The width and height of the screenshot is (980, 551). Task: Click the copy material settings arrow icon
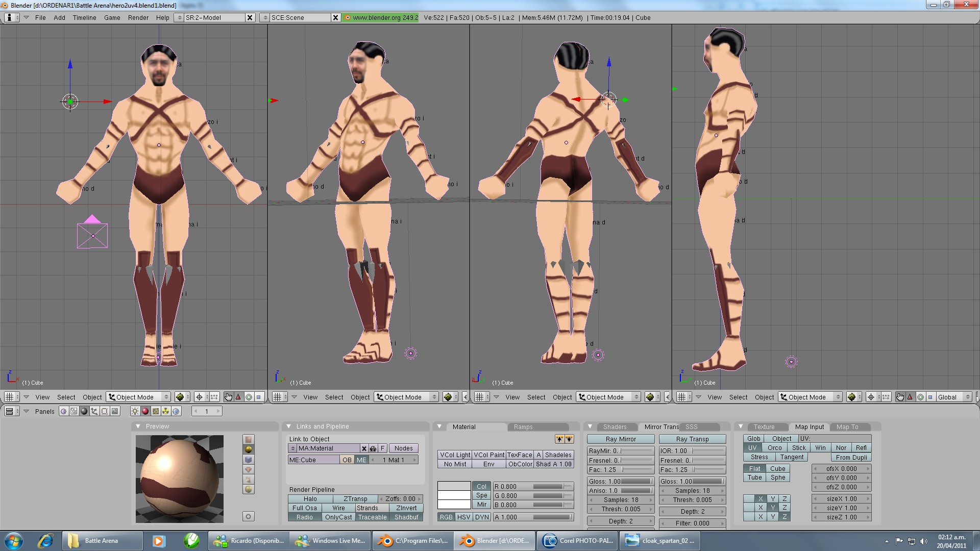(560, 439)
